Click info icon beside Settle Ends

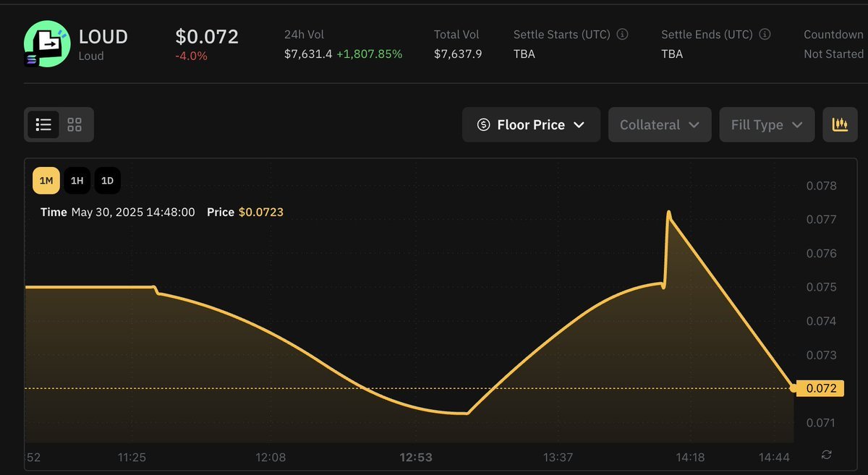coord(765,34)
